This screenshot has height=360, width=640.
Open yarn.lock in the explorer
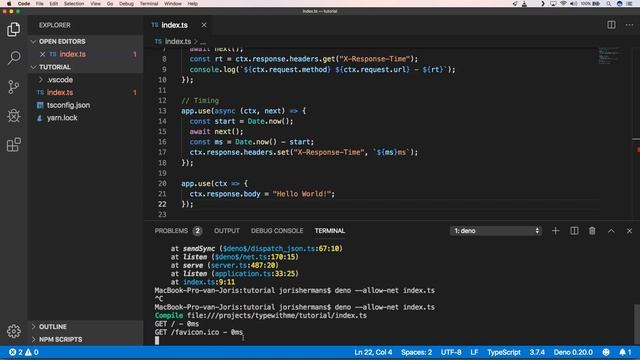pyautogui.click(x=62, y=118)
